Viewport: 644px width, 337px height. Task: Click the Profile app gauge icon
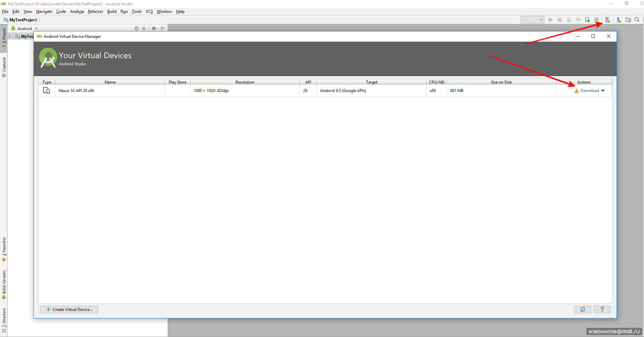point(578,20)
